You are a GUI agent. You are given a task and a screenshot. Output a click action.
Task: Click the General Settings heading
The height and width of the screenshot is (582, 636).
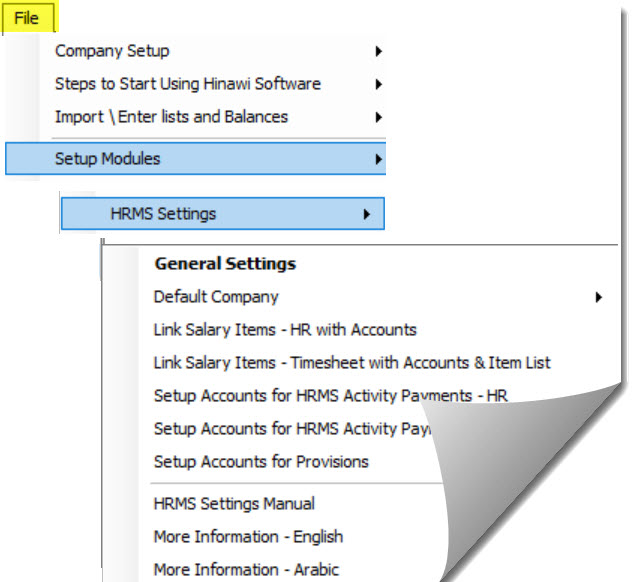[226, 264]
